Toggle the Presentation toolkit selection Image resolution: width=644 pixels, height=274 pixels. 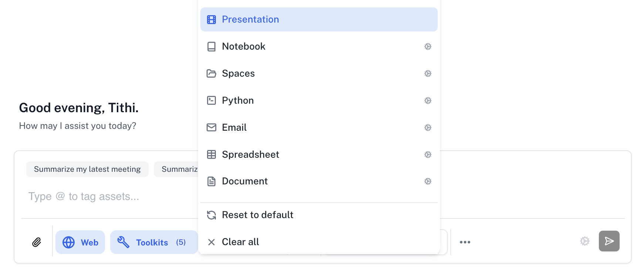(x=319, y=20)
